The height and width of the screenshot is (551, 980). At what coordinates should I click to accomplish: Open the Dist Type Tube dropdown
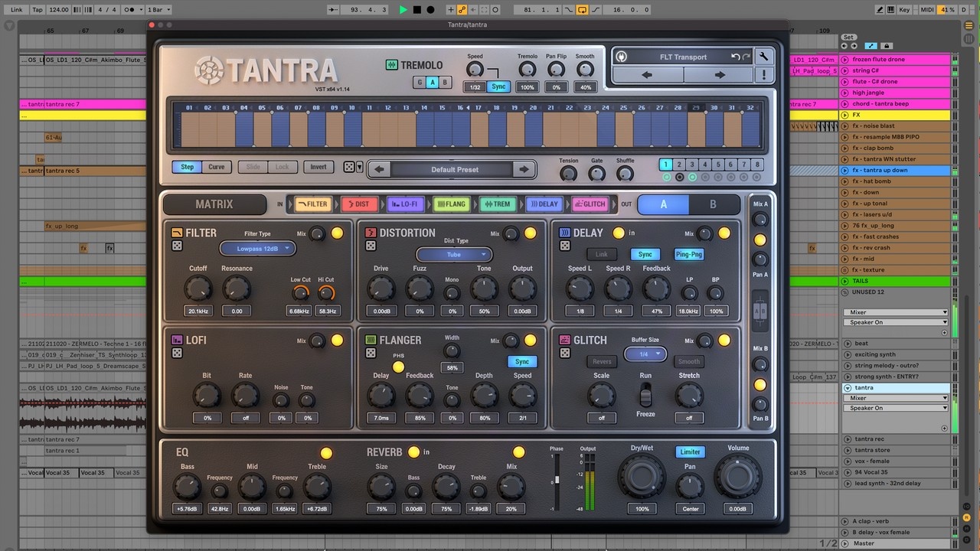coord(454,255)
